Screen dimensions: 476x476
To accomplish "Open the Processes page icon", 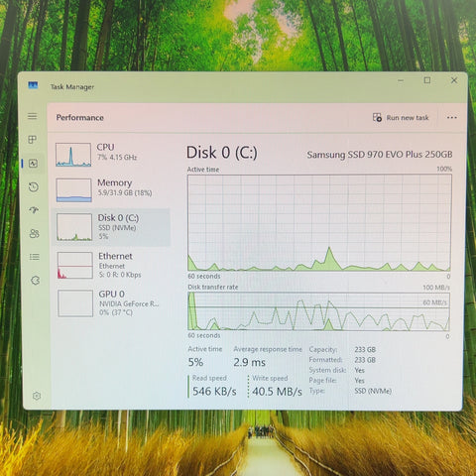I will (x=33, y=140).
